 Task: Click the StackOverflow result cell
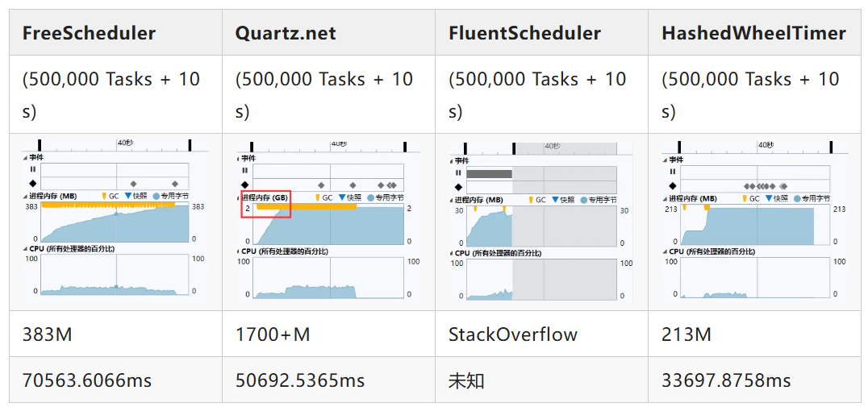pyautogui.click(x=513, y=334)
